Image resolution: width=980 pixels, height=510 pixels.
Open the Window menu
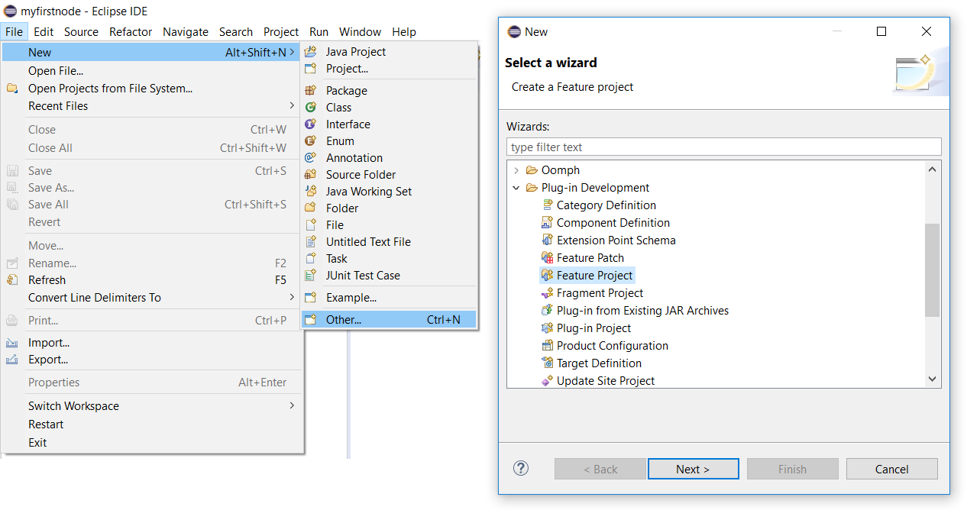click(x=360, y=32)
